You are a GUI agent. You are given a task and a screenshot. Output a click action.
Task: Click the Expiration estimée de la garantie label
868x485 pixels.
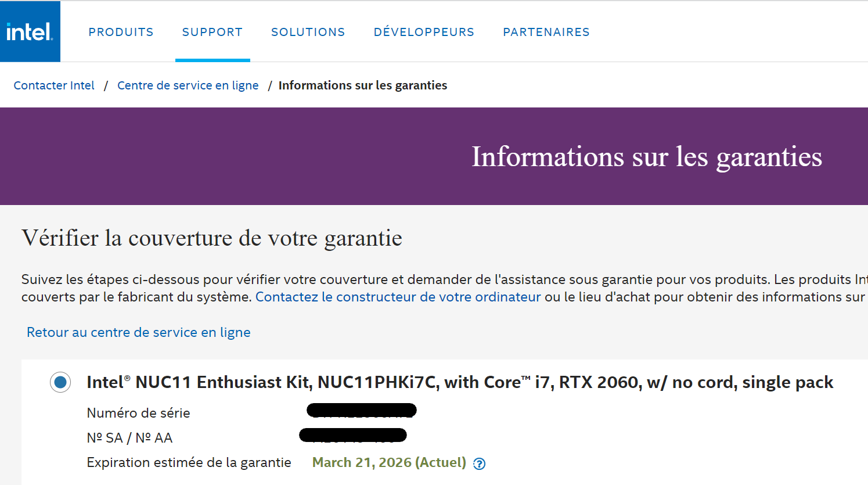pos(189,462)
